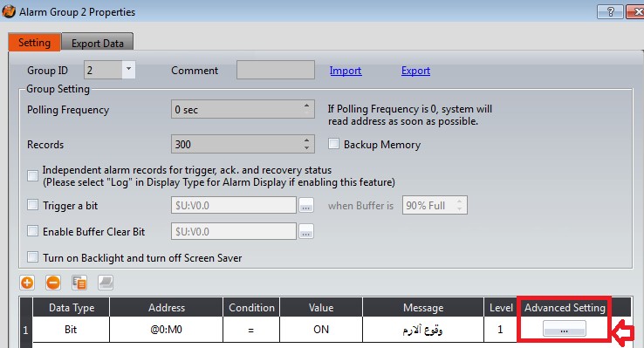Select the Level cell showing 1

click(x=500, y=329)
